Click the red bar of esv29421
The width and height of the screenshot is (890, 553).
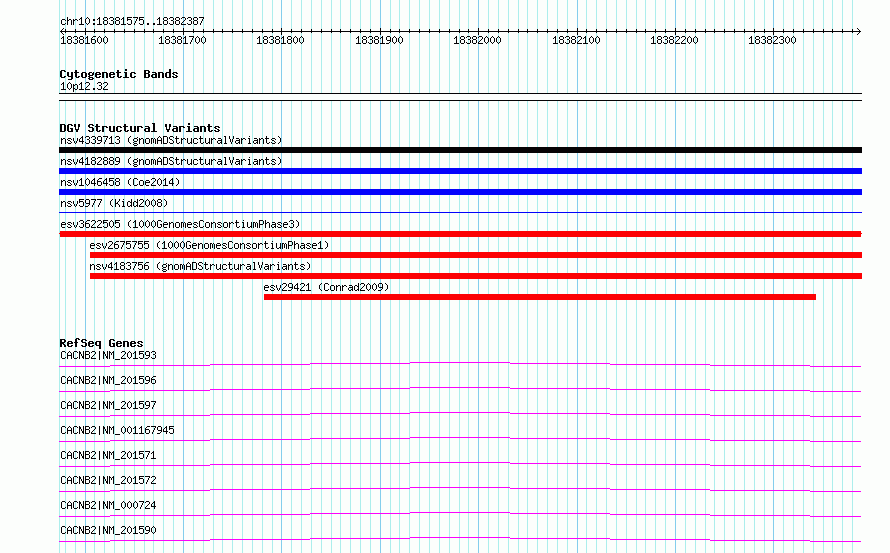tap(540, 297)
